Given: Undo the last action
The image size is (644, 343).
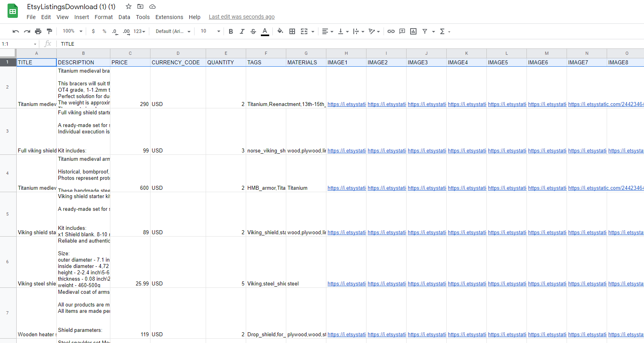Looking at the screenshot, I should (x=16, y=31).
